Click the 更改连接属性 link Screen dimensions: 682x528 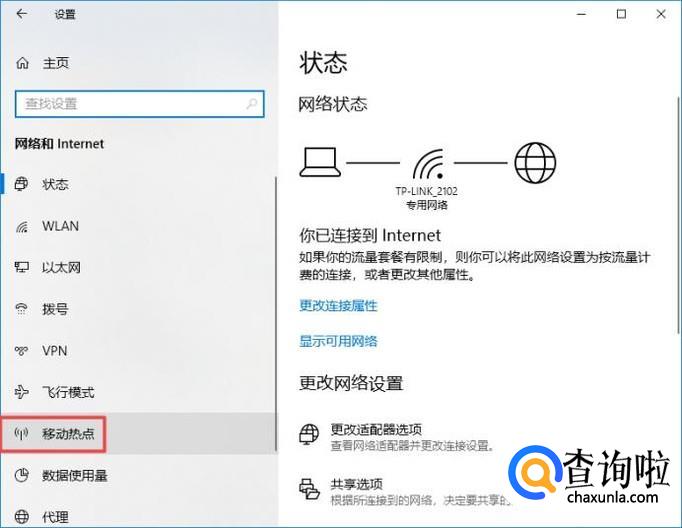338,306
